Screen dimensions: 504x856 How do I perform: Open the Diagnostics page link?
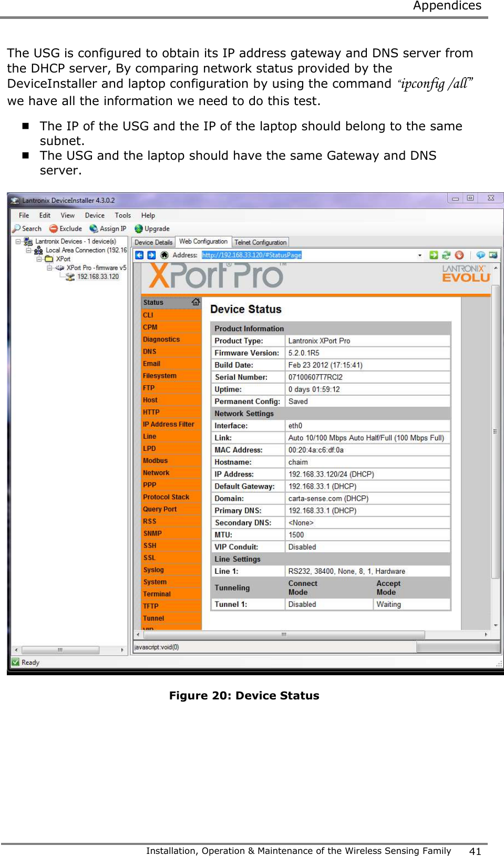(x=161, y=339)
